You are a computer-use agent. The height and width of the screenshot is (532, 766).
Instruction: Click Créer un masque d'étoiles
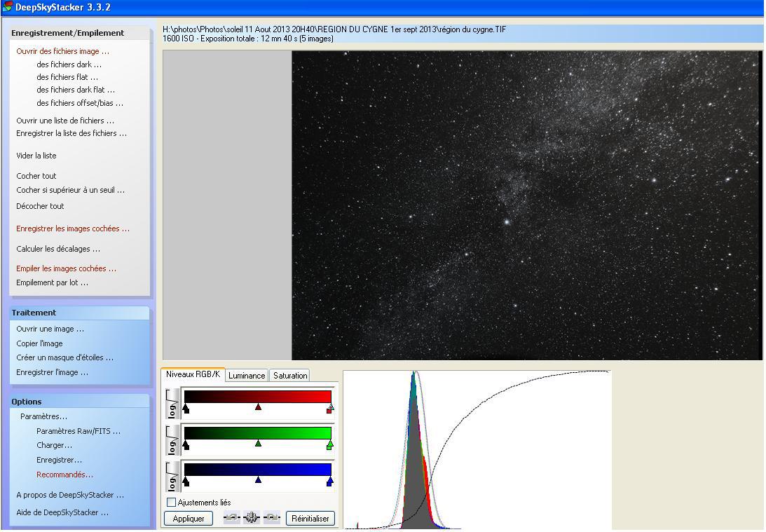(64, 357)
